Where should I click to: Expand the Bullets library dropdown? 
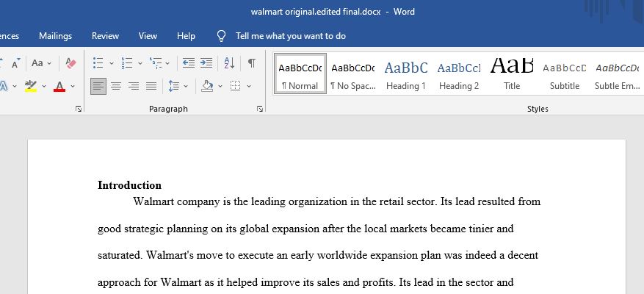click(112, 63)
